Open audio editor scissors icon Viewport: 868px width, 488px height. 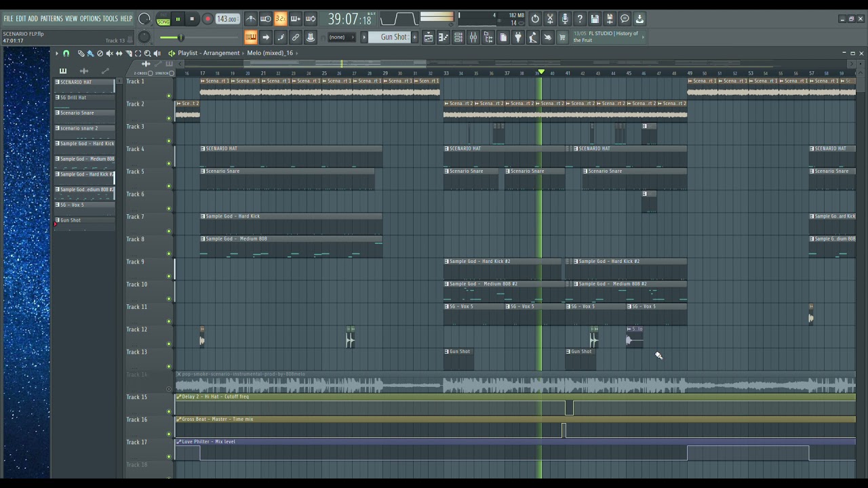pyautogui.click(x=549, y=19)
